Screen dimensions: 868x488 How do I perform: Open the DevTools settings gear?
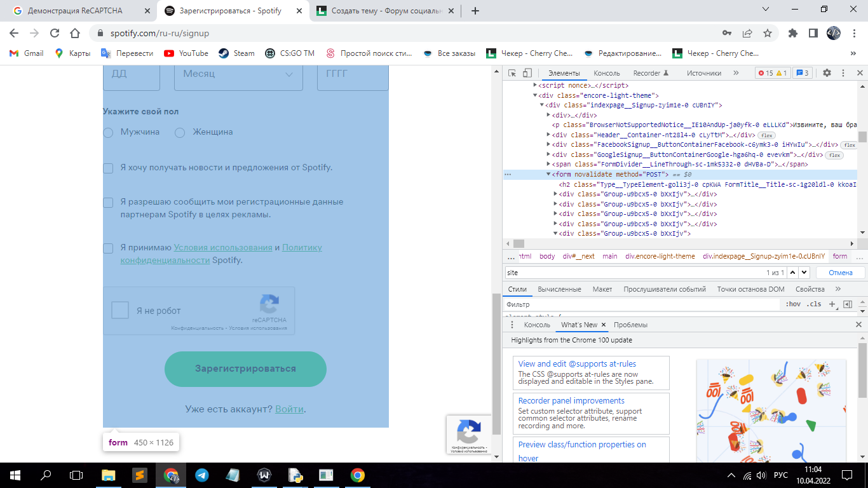click(827, 73)
